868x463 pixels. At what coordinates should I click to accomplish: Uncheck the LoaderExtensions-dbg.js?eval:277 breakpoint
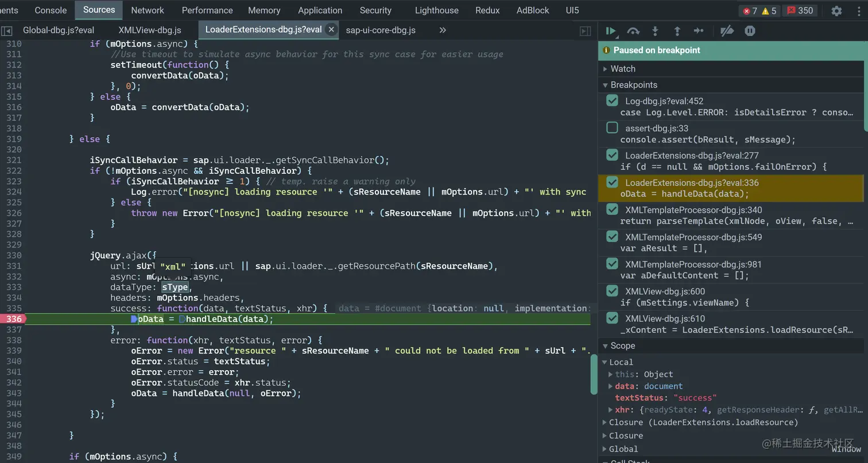[x=613, y=155]
